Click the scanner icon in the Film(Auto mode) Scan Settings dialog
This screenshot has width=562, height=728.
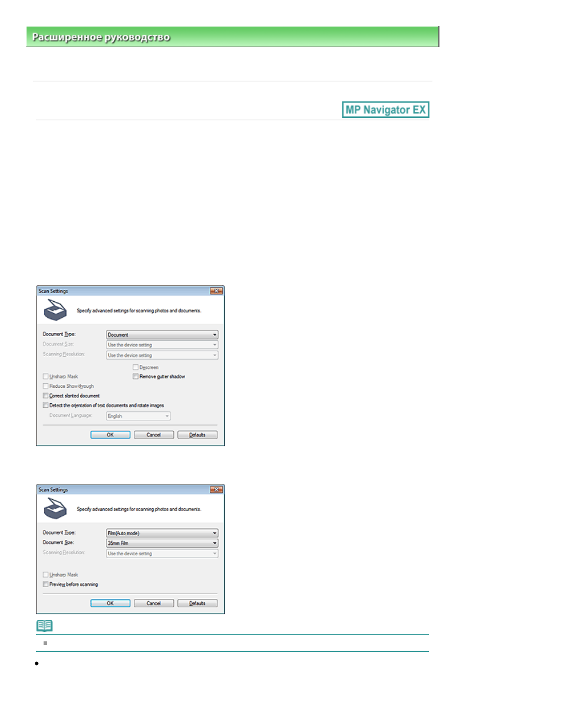tap(55, 509)
